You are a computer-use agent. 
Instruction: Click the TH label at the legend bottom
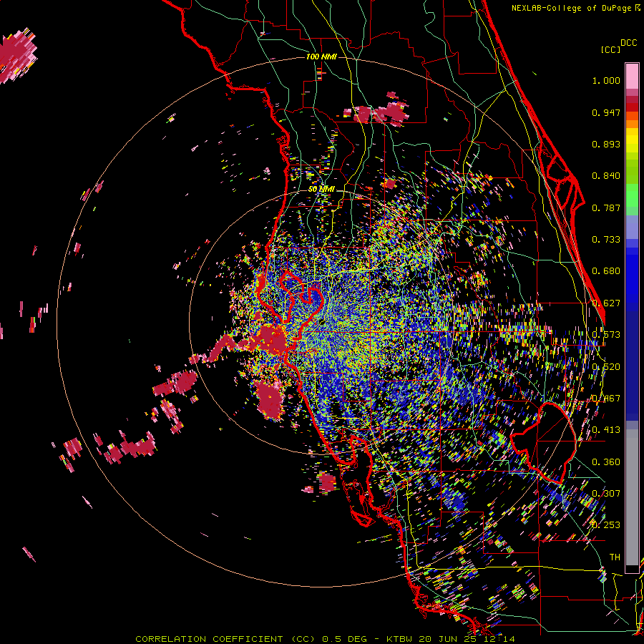pyautogui.click(x=615, y=557)
